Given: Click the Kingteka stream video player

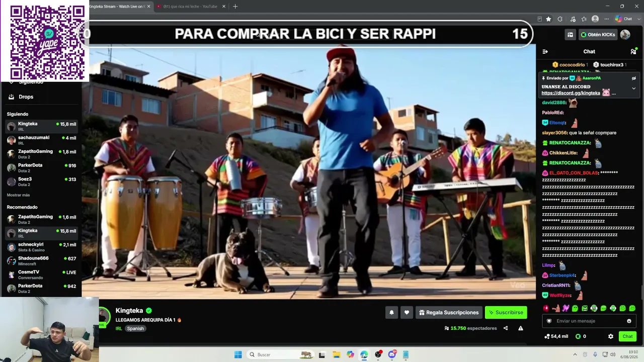Looking at the screenshot, I should click(309, 171).
